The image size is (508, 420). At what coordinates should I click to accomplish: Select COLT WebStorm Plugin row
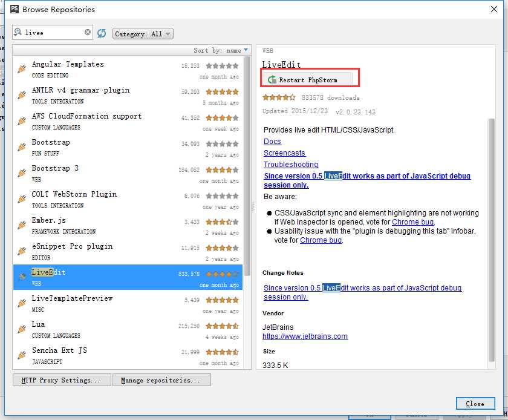(128, 200)
